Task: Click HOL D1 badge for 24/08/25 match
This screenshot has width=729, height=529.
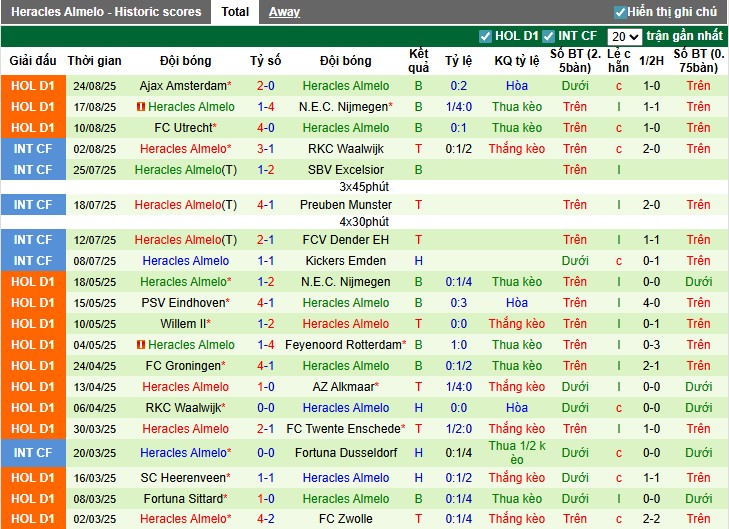Action: 33,86
